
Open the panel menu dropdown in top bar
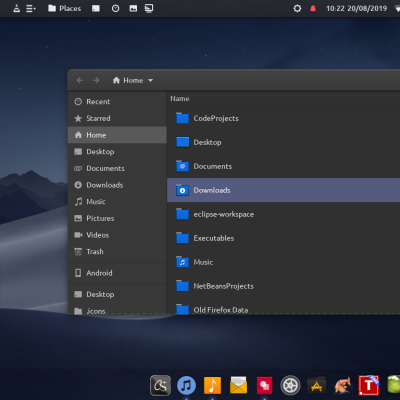31,8
